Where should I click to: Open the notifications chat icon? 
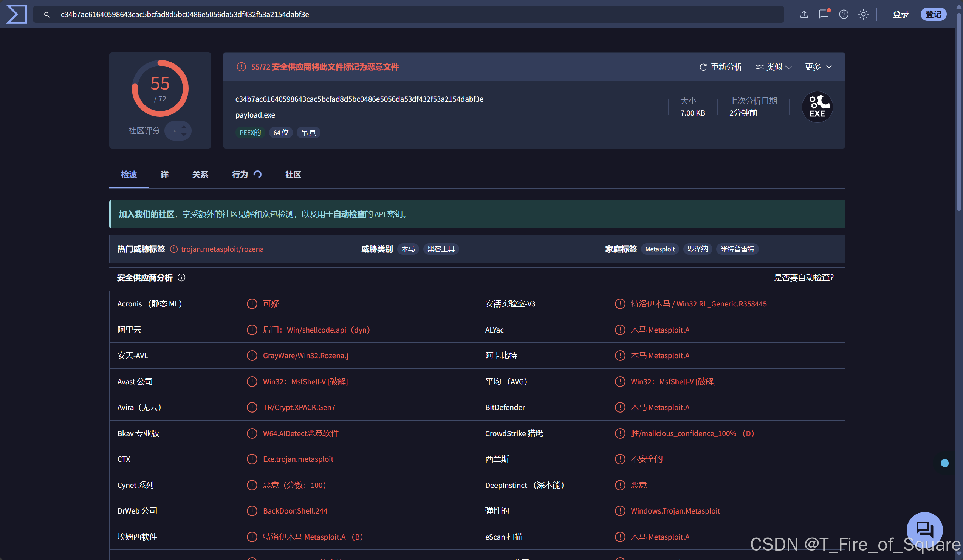point(824,14)
